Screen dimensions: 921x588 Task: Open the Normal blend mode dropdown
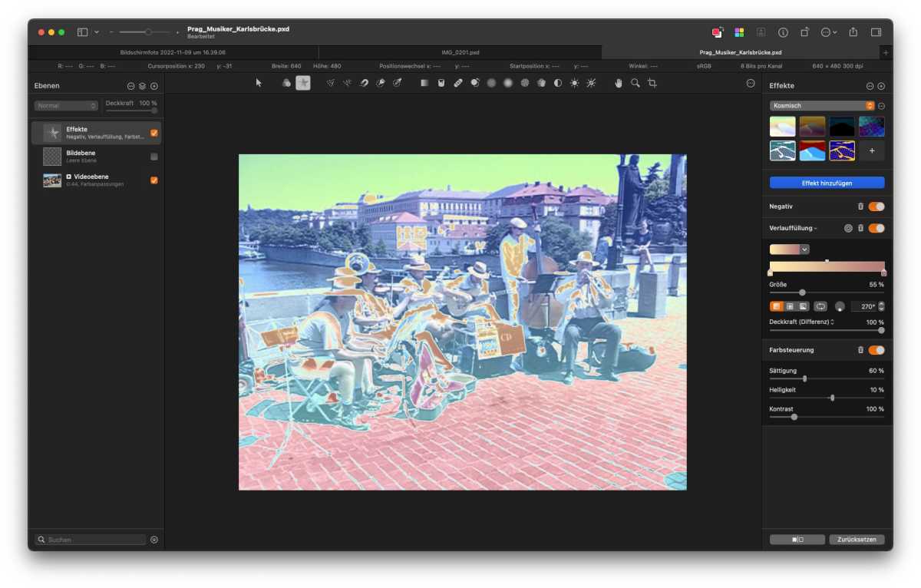pyautogui.click(x=66, y=104)
